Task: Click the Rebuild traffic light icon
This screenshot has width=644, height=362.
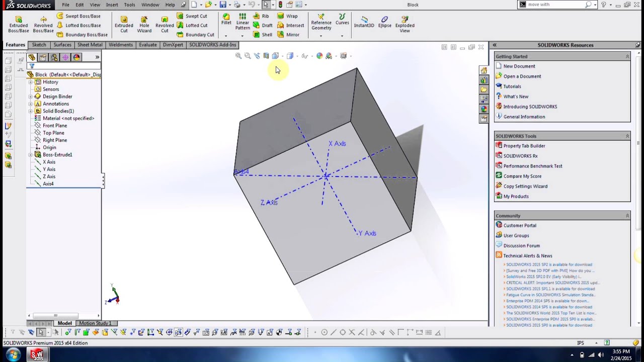Action: [x=280, y=5]
